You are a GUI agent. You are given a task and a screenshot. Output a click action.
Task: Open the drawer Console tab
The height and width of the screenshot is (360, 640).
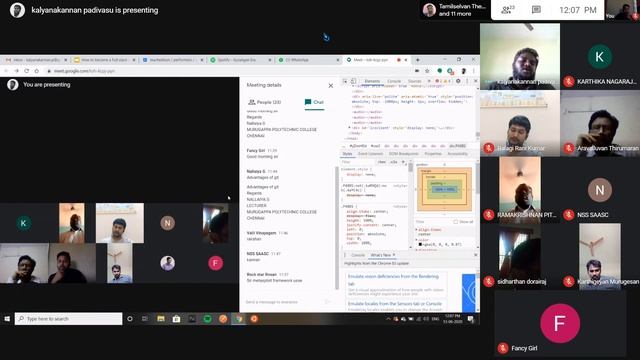click(358, 255)
